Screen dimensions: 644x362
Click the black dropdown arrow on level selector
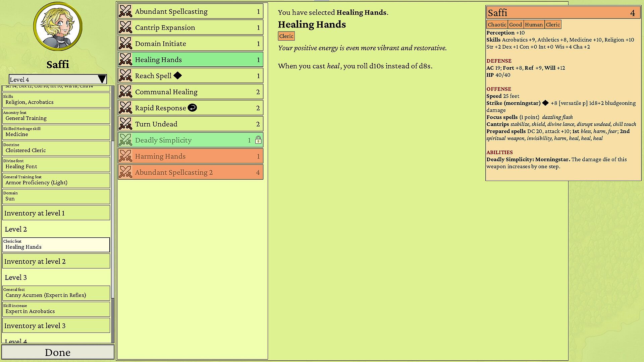[102, 79]
